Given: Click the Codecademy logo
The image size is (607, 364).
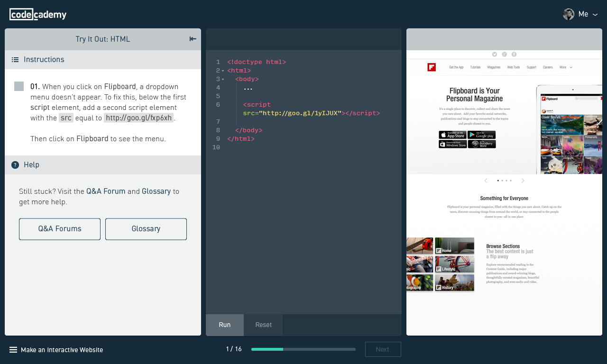Looking at the screenshot, I should point(38,14).
